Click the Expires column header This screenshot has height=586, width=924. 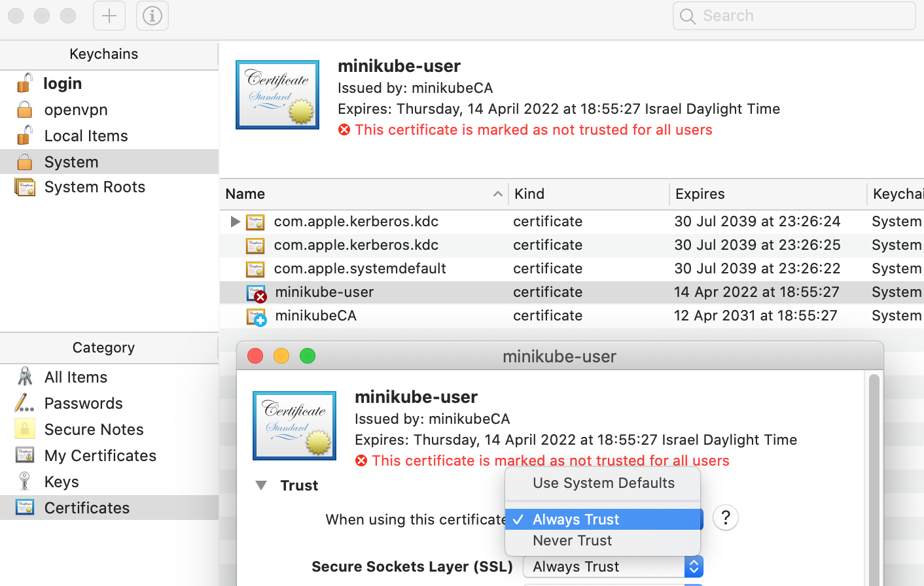[x=768, y=194]
